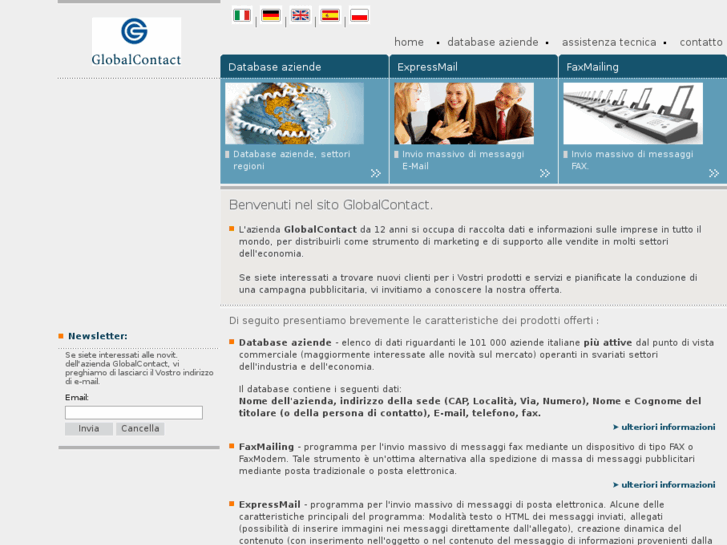727x545 pixels.
Task: Switch site language to Polish flag
Action: (359, 15)
